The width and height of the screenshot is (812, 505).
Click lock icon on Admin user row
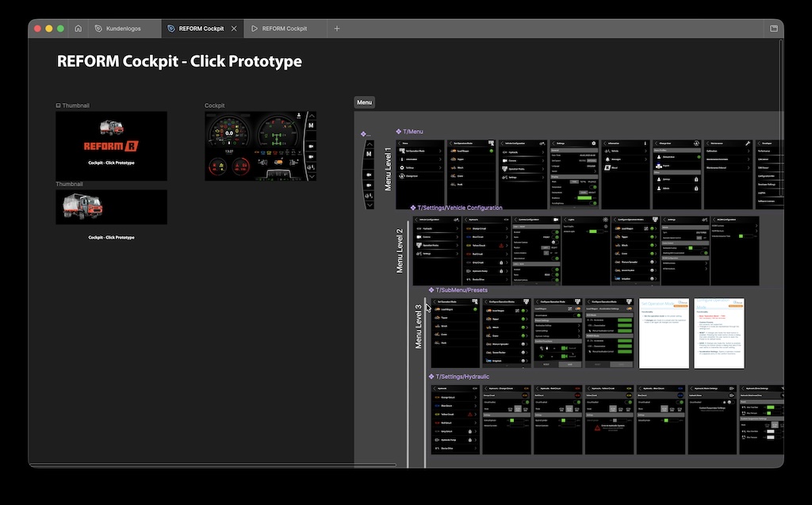(696, 189)
